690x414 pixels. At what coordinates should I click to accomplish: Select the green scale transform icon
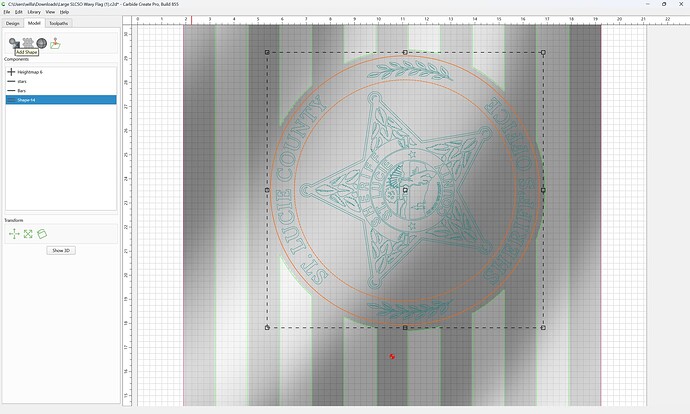point(28,234)
